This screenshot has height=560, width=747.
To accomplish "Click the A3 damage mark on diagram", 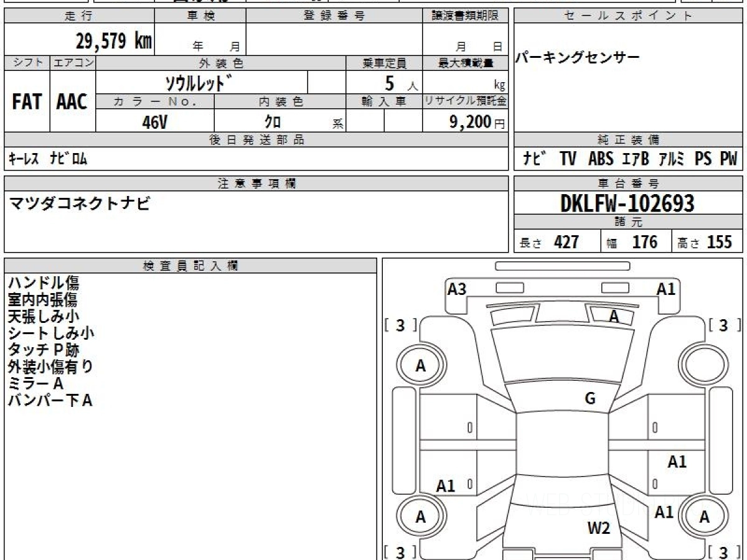I will [457, 289].
